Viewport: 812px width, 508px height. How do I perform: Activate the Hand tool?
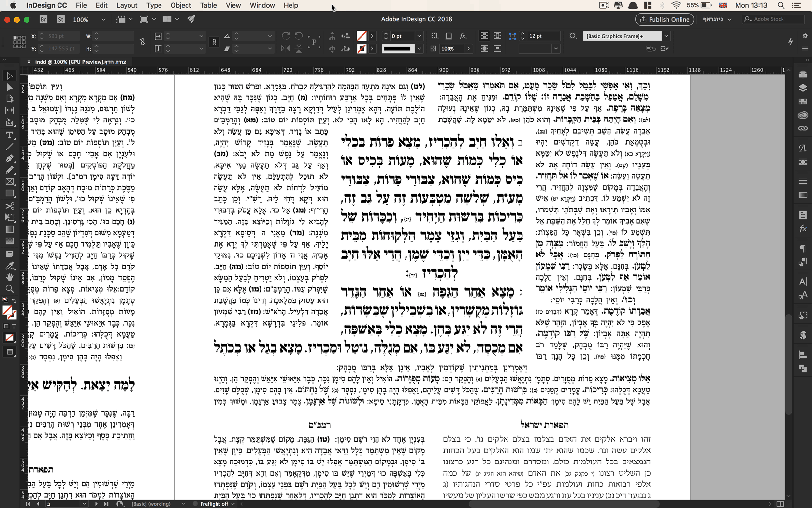click(9, 277)
